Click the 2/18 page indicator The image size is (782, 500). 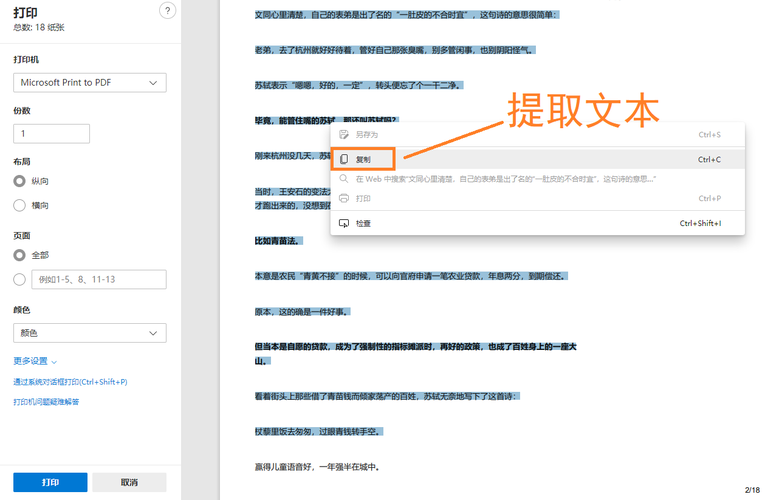(x=753, y=490)
